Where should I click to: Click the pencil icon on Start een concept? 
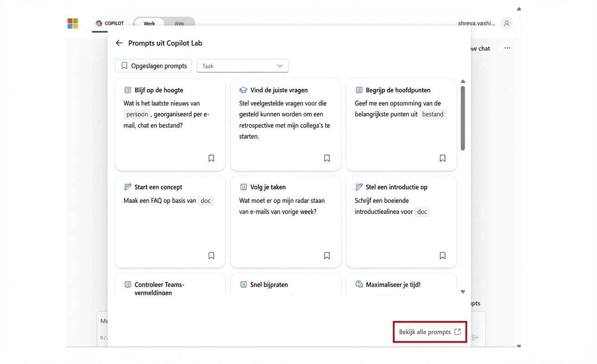(128, 187)
